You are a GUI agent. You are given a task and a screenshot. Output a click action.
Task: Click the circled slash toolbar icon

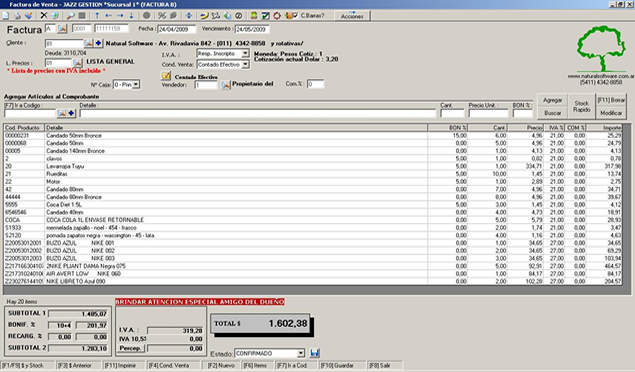[x=239, y=15]
